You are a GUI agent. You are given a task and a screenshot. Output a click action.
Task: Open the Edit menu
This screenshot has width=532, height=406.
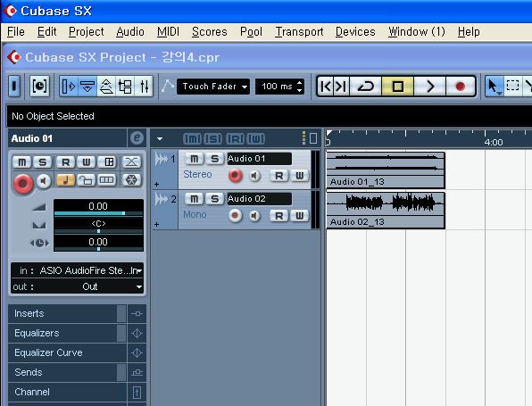coord(46,32)
